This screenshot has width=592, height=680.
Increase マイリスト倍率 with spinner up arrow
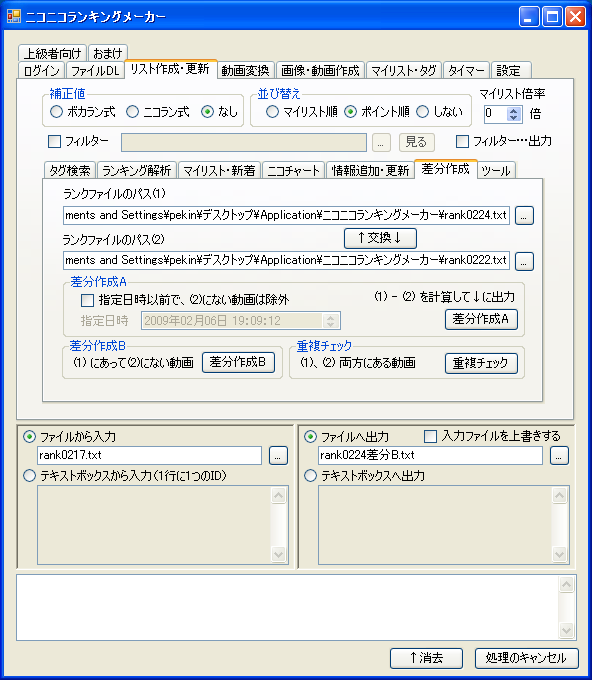click(514, 110)
